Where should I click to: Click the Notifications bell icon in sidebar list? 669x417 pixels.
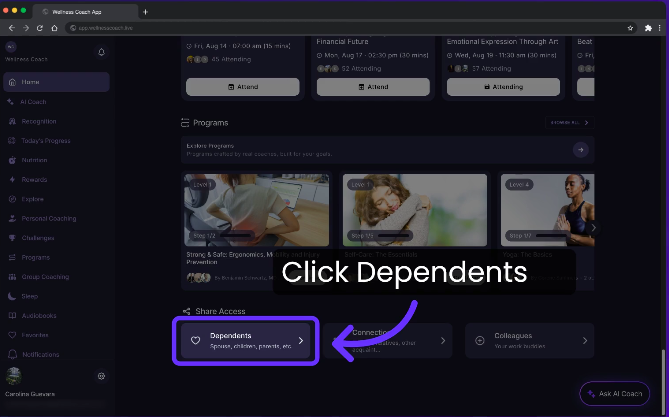12,354
